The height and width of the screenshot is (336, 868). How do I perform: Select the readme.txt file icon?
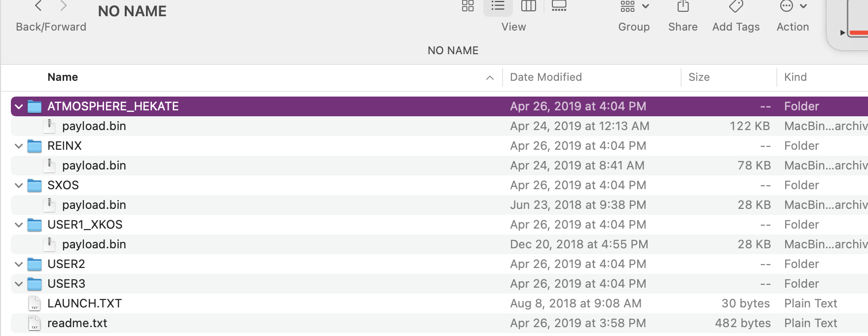click(x=35, y=323)
